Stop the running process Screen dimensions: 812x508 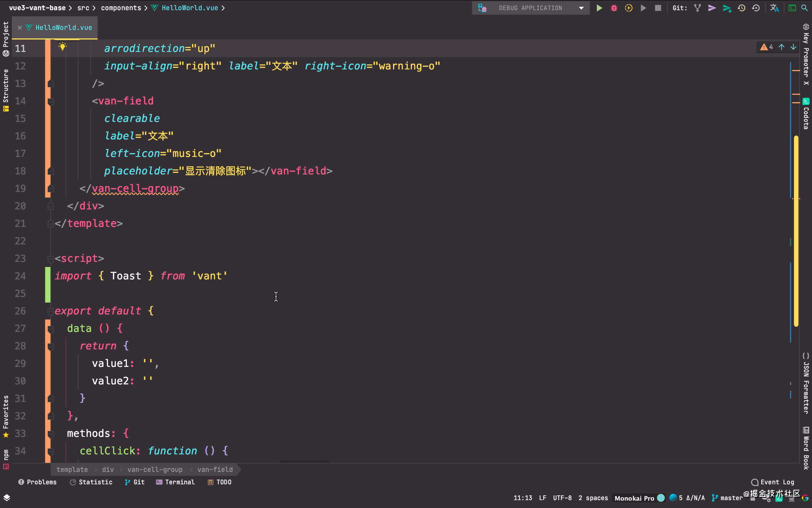pyautogui.click(x=658, y=8)
